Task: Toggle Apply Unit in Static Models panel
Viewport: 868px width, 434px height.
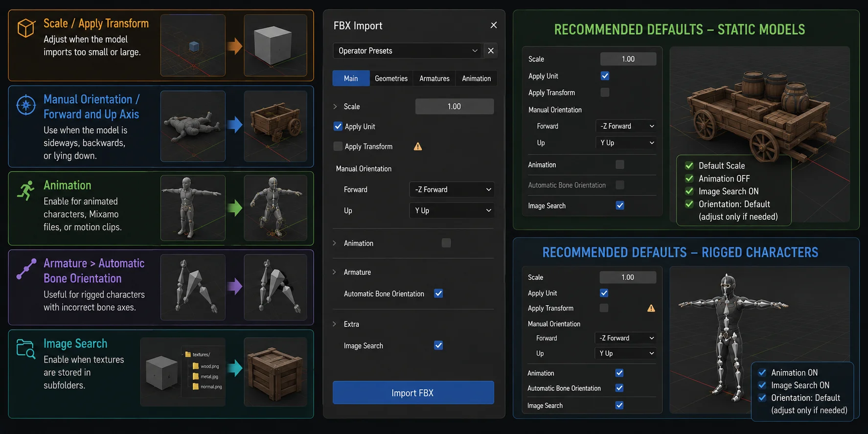Action: [x=605, y=76]
